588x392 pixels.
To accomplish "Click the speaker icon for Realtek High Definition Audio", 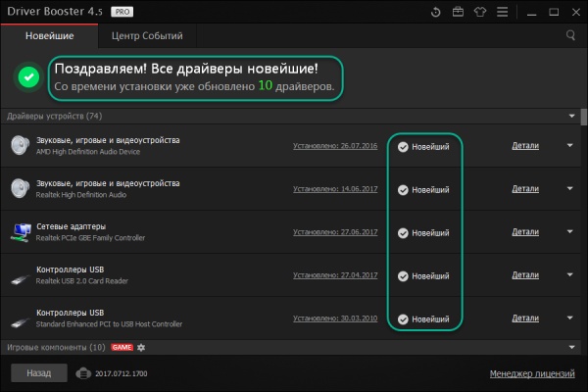I will click(20, 188).
